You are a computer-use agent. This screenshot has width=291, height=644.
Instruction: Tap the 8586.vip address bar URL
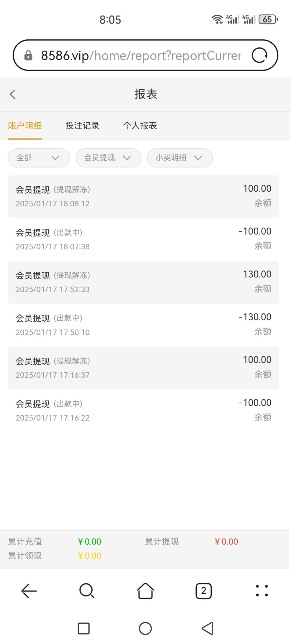point(139,56)
